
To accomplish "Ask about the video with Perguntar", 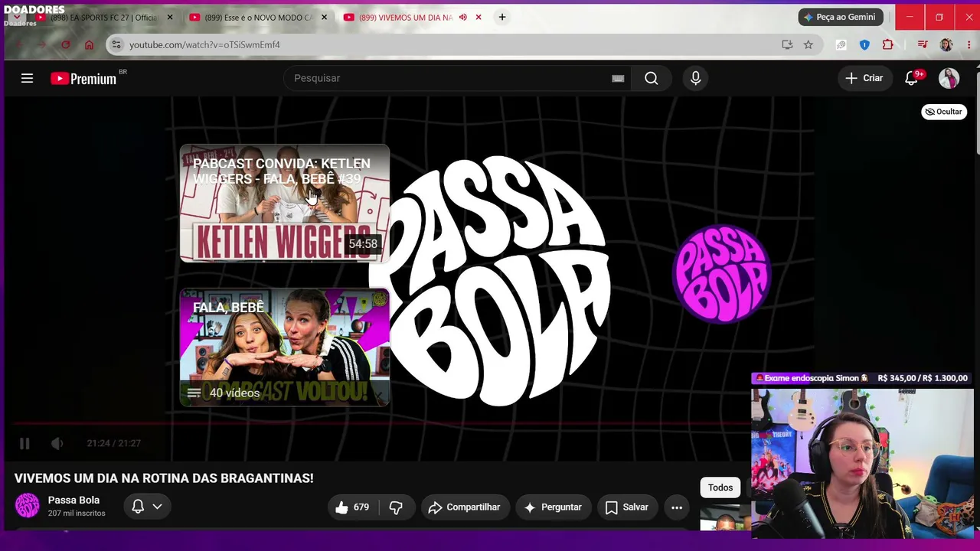I will [x=553, y=507].
